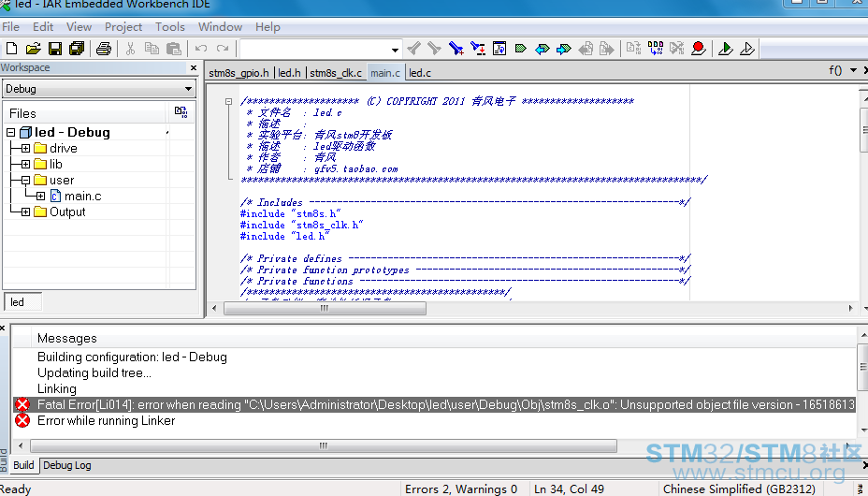Click Debug without Downloading icon
The width and height of the screenshot is (868, 496).
pos(746,49)
